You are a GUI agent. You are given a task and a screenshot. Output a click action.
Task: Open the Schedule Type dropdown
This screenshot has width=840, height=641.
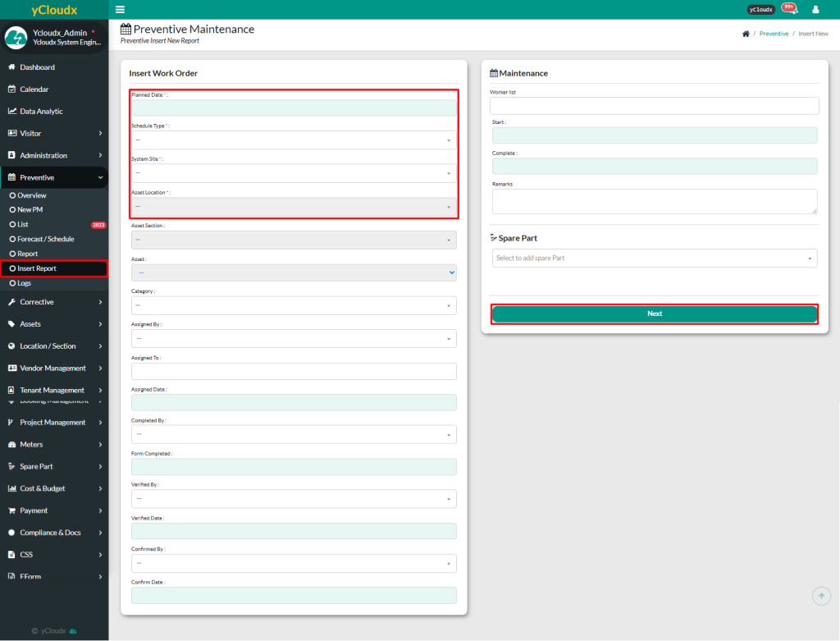293,140
